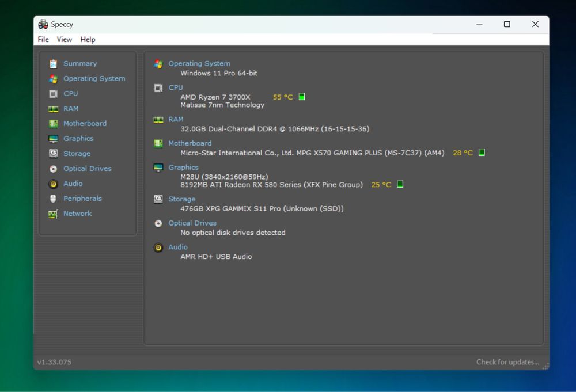This screenshot has width=576, height=392.
Task: Click Check for updates link
Action: [507, 362]
